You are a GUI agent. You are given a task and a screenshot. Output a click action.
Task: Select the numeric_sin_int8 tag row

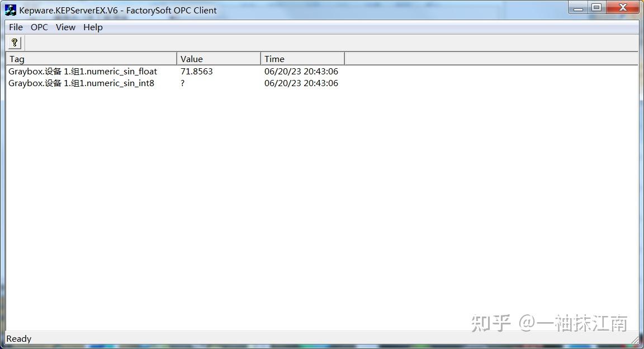point(81,83)
